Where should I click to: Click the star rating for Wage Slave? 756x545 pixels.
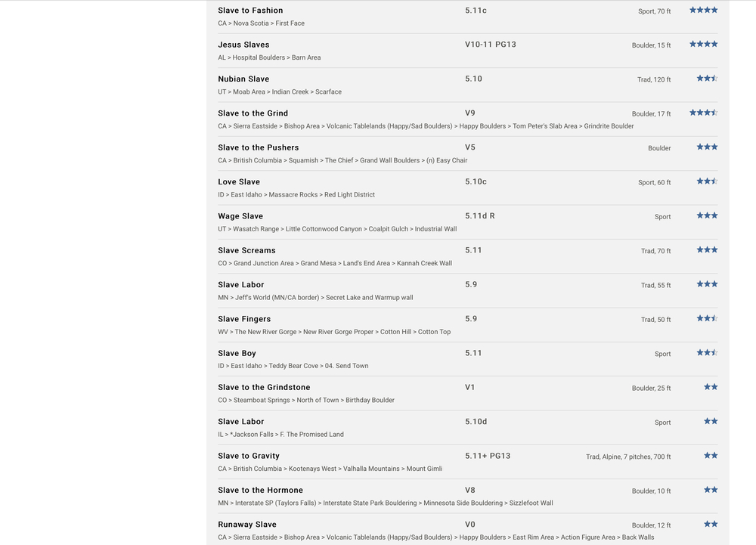pos(707,215)
